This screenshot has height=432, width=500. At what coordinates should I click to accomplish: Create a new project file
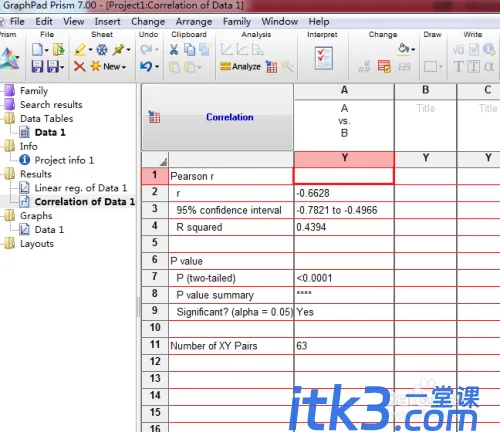point(37,50)
